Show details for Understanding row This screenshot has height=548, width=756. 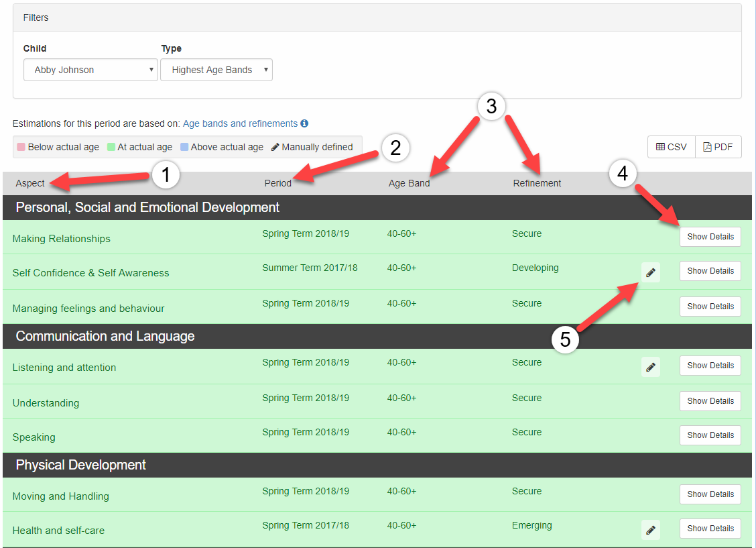click(710, 401)
